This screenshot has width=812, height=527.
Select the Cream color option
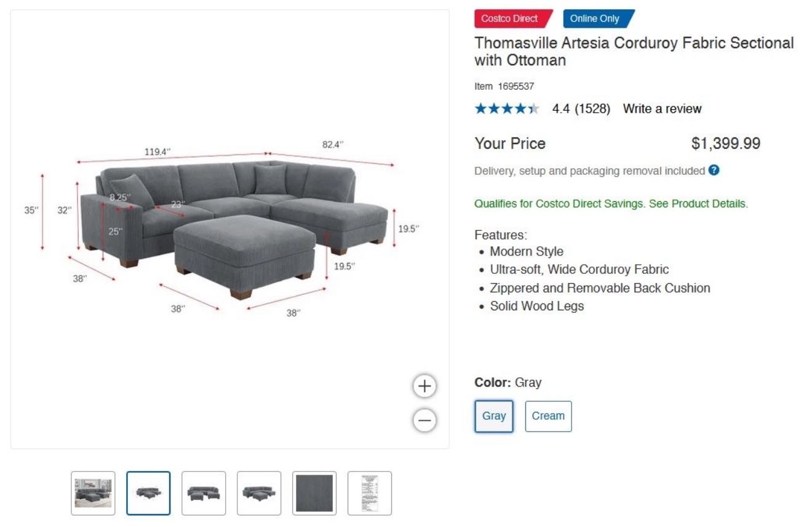548,416
